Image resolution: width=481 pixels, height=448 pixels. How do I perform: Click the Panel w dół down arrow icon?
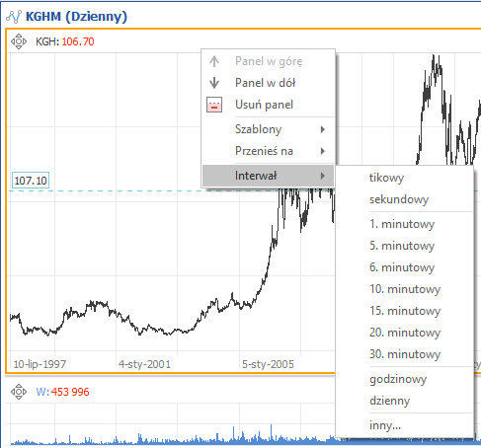pos(214,83)
